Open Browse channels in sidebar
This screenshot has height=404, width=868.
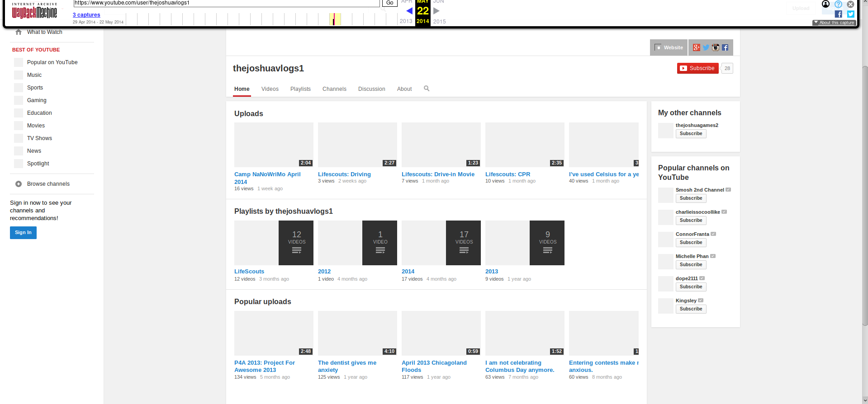48,184
